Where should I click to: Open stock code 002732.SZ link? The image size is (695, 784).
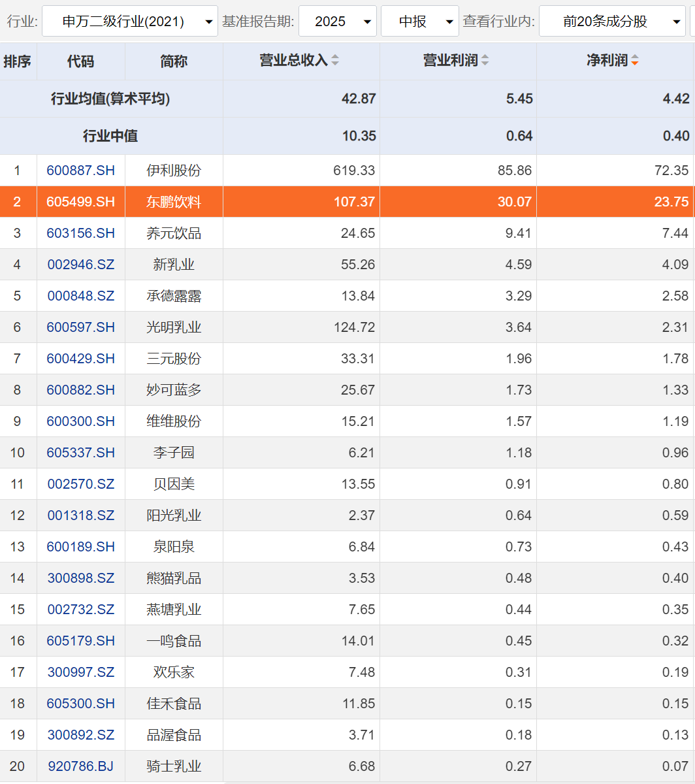tap(81, 610)
